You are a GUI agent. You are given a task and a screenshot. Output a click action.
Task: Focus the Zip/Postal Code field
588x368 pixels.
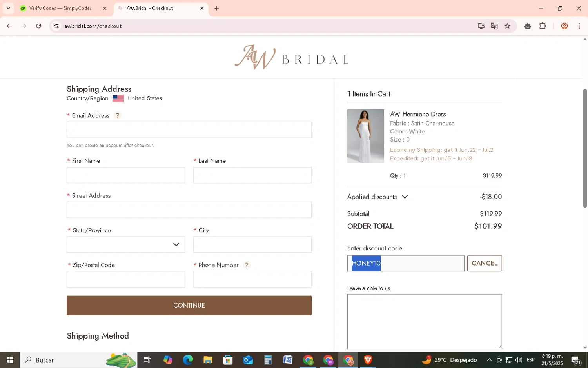(126, 279)
